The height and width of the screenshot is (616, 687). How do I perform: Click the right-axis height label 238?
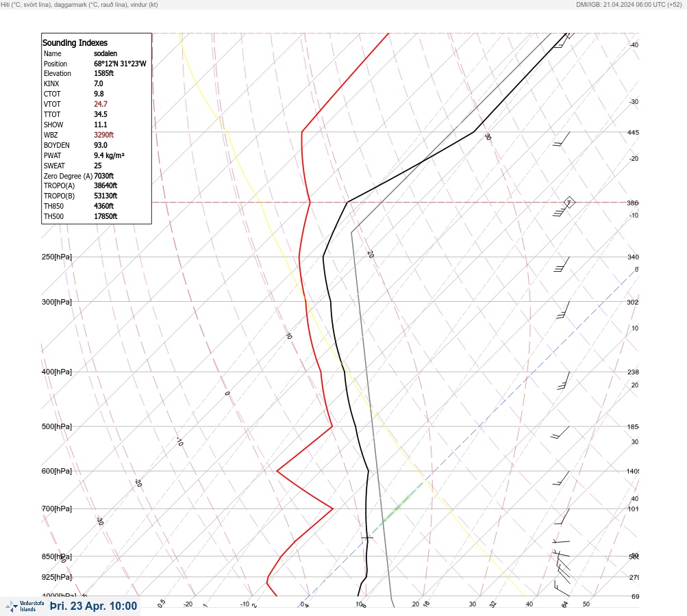pyautogui.click(x=633, y=372)
